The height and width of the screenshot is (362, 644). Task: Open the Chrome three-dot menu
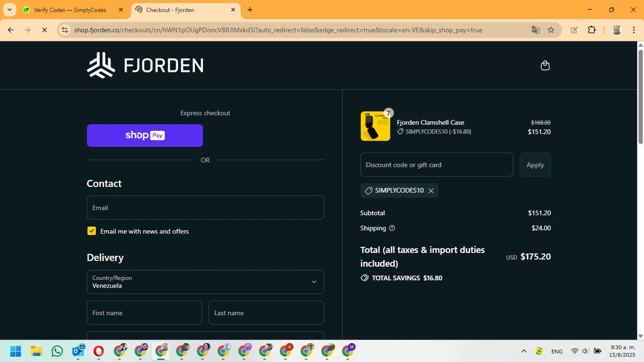[x=634, y=30]
